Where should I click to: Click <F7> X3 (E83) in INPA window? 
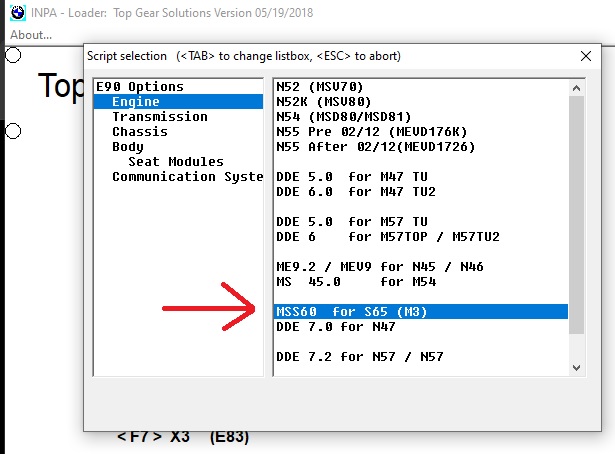183,437
